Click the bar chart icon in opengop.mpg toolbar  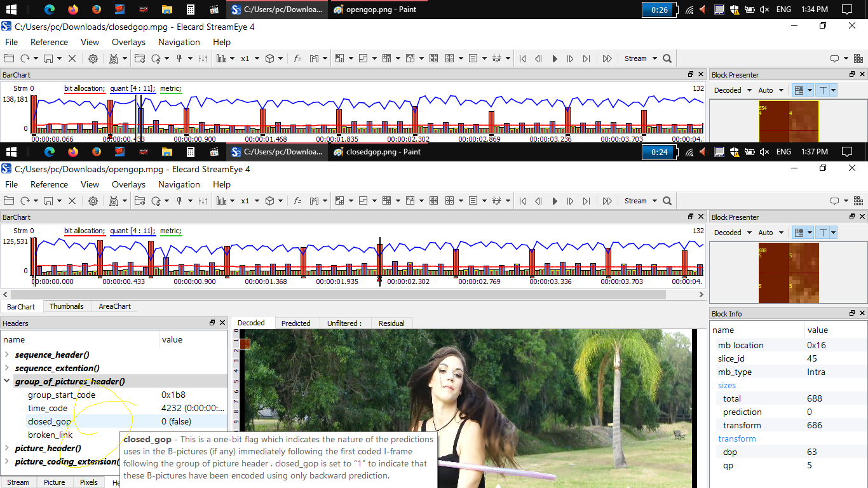click(222, 201)
